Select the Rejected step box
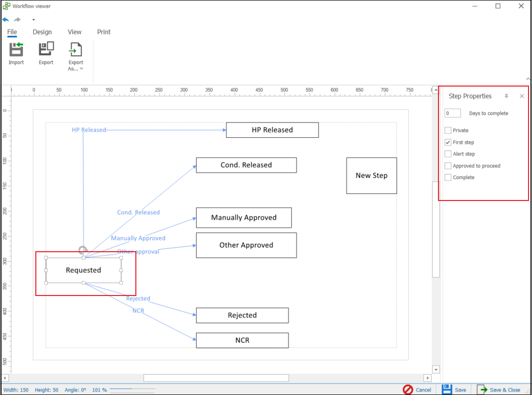Viewport: 532px width, 395px height. (242, 315)
